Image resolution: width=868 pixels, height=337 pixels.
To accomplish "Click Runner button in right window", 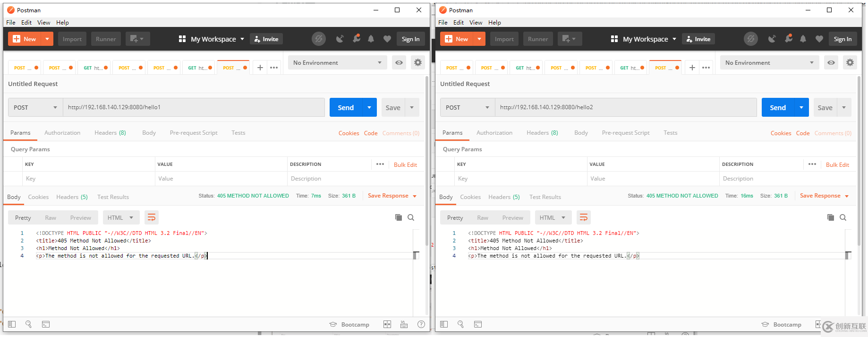I will click(x=538, y=39).
